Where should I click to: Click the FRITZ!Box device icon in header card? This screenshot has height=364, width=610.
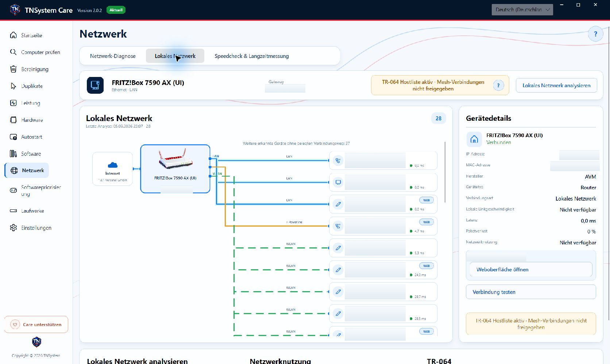click(95, 85)
